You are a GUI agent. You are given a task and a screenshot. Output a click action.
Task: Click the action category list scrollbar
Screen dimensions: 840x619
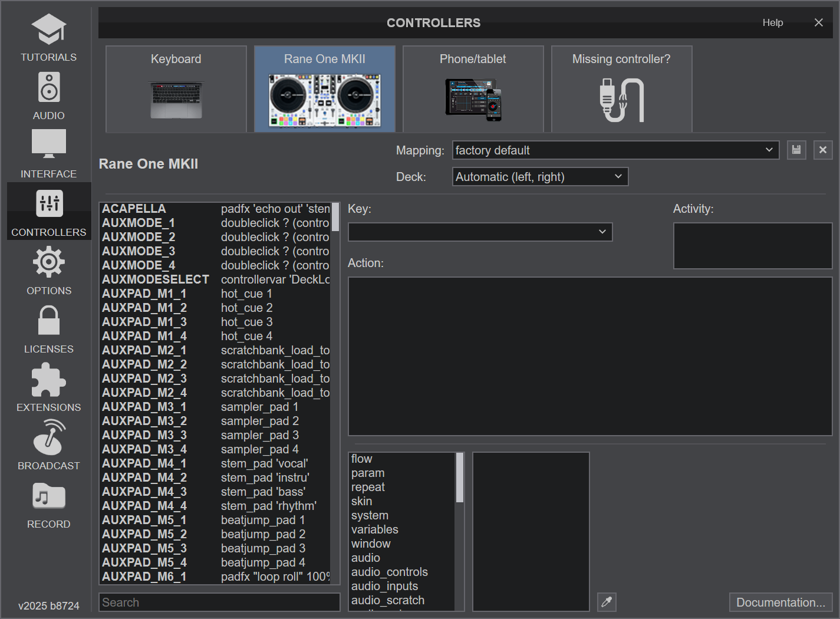460,478
